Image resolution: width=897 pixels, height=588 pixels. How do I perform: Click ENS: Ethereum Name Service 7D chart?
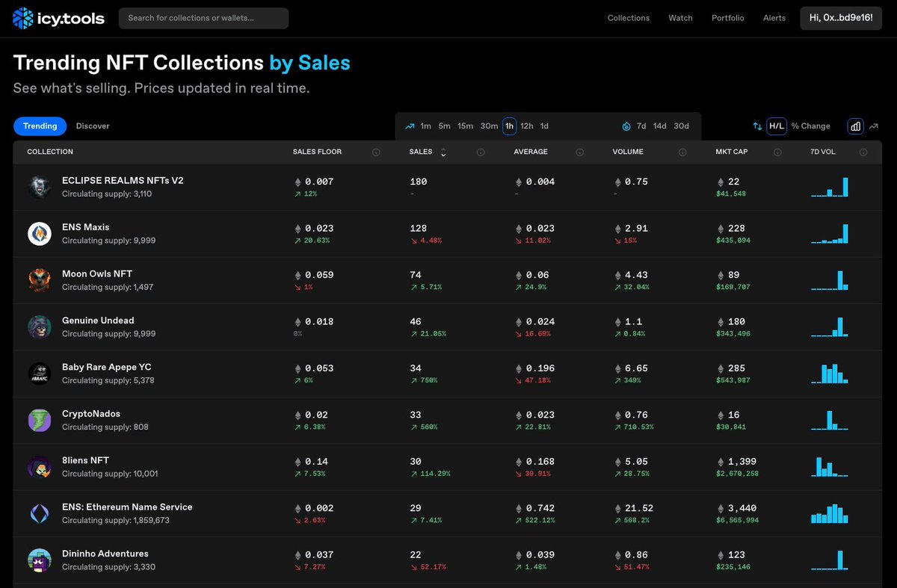click(830, 514)
